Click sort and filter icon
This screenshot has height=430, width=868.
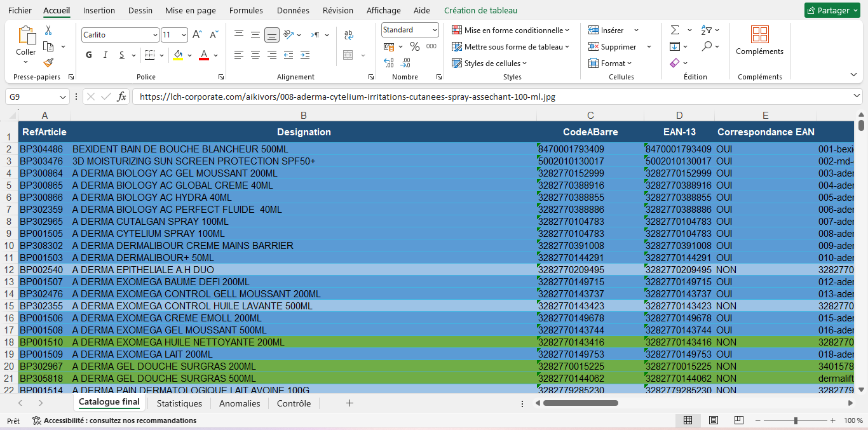[x=707, y=30]
